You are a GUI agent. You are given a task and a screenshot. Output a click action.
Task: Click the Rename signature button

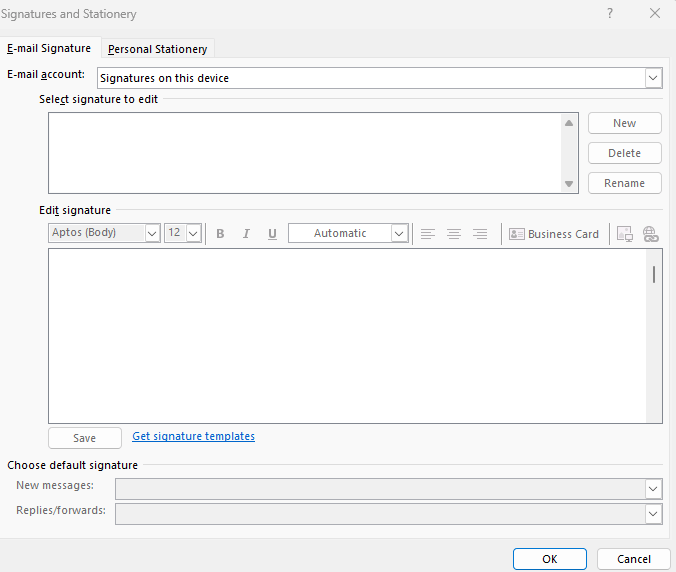(625, 183)
